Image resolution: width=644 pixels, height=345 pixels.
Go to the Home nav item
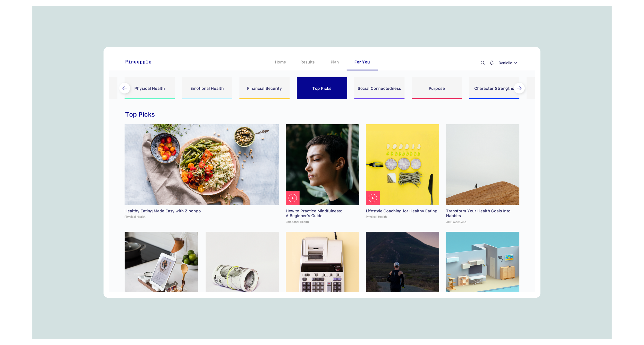click(280, 62)
